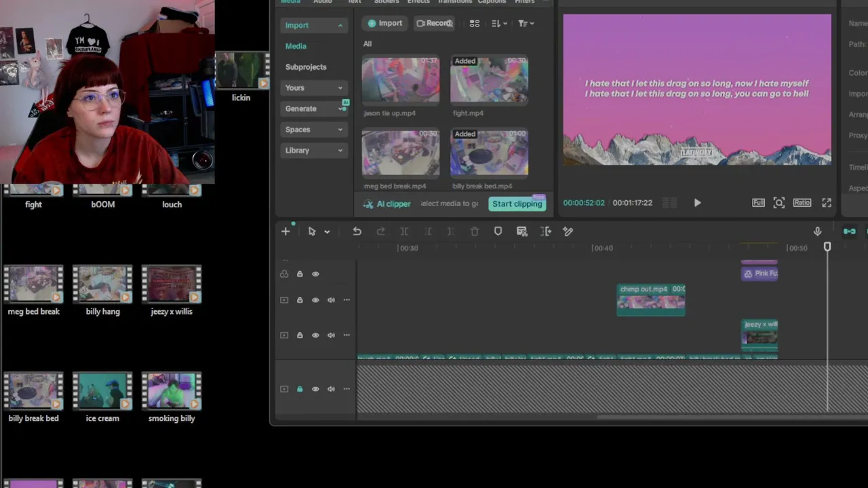Image resolution: width=868 pixels, height=488 pixels.
Task: Add a marker using the shield-shaped marker icon
Action: (x=498, y=232)
